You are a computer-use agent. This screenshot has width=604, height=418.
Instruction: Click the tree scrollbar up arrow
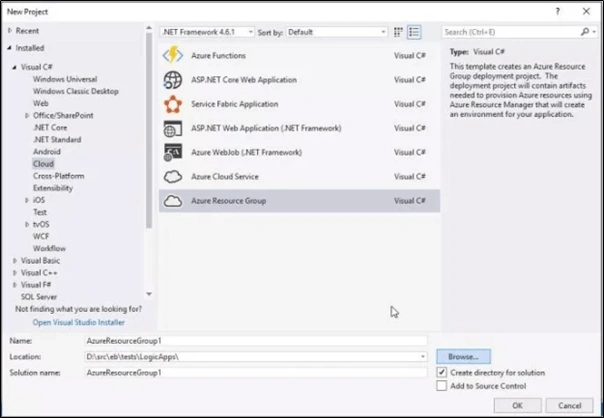click(x=149, y=28)
